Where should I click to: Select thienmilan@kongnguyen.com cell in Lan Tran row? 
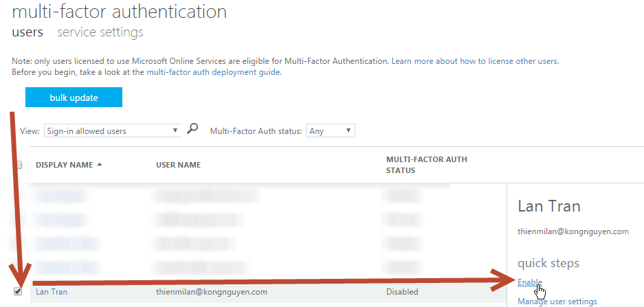pos(212,292)
